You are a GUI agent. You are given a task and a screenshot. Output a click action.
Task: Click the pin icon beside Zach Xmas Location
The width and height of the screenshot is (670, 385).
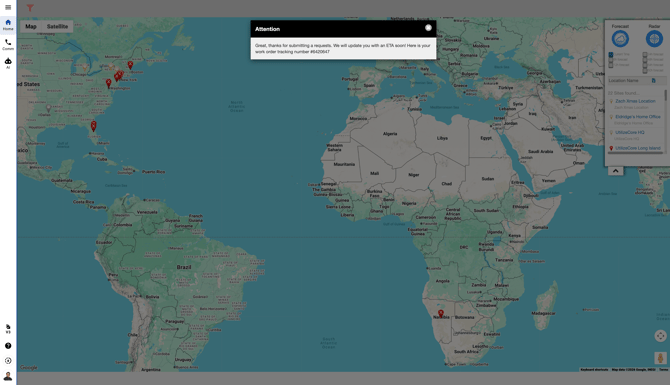coord(611,101)
